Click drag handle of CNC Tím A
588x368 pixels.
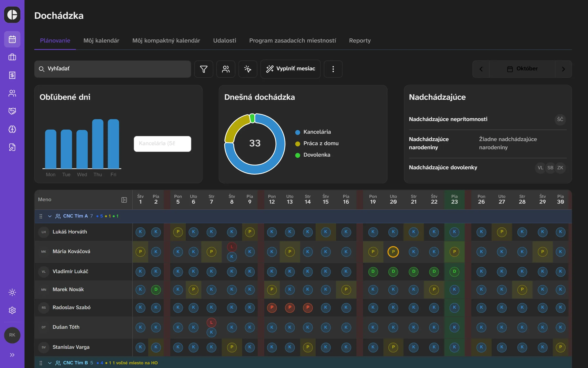41,216
